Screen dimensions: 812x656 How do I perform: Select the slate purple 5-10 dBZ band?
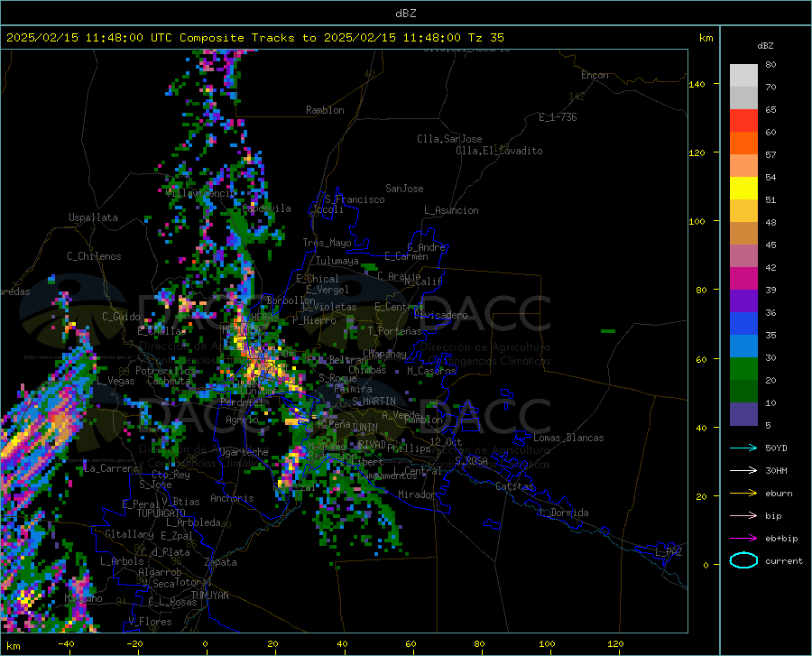743,414
